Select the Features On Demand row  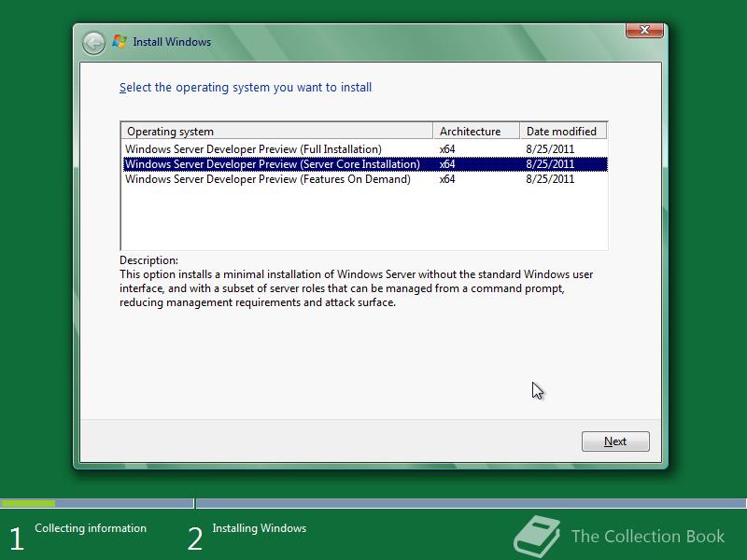tap(365, 179)
